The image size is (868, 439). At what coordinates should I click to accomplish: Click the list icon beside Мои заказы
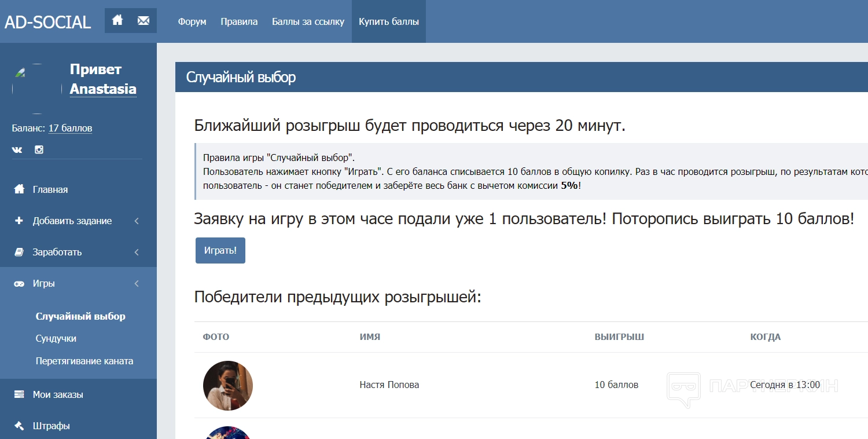[19, 394]
